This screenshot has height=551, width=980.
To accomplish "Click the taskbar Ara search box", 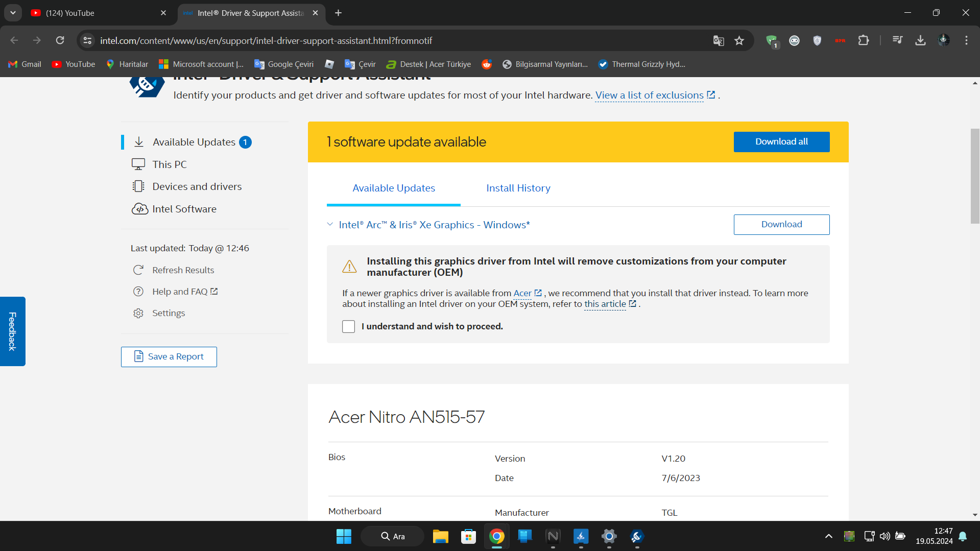I will 392,536.
